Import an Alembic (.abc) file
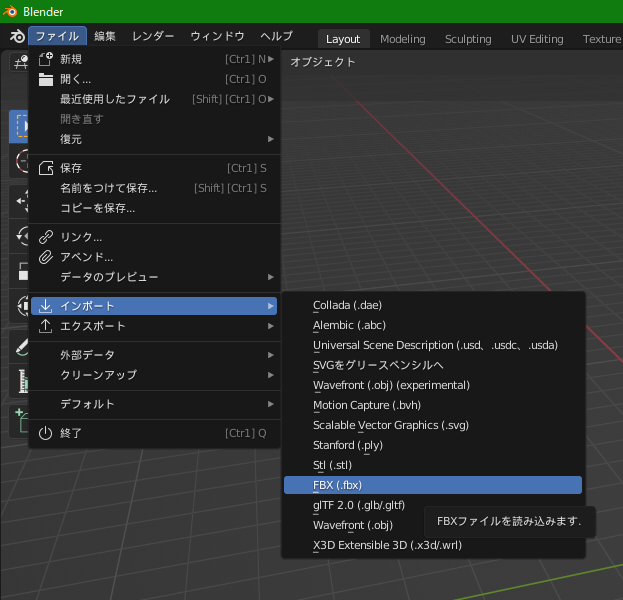 [433, 325]
